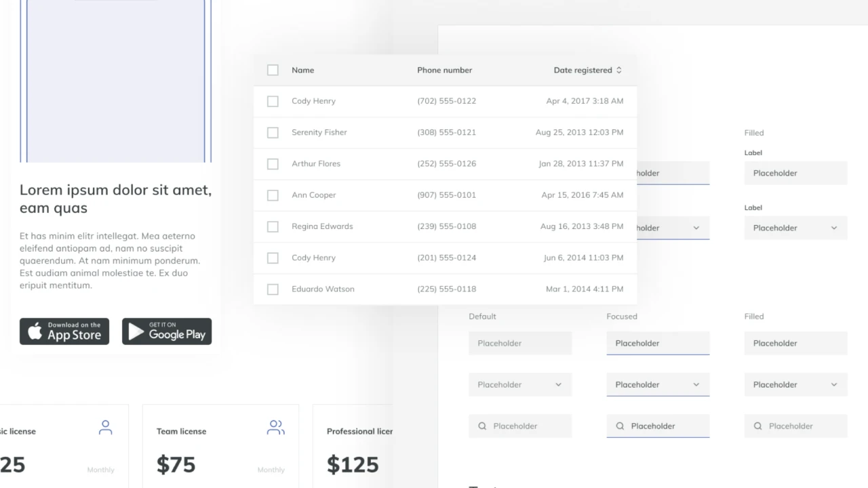Click the Focused unlabeled Placeholder text field
The image size is (868, 488).
tap(658, 343)
